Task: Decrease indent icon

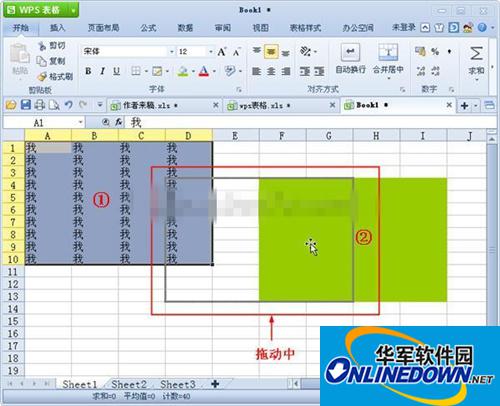Action: tap(305, 71)
